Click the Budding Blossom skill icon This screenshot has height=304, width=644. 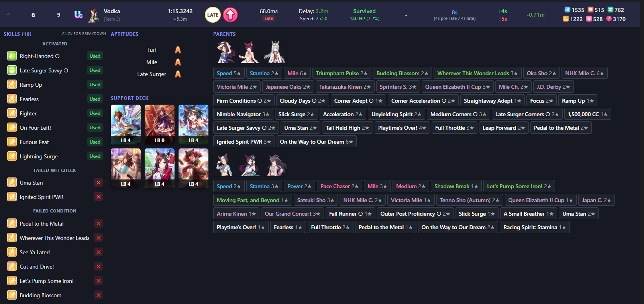(x=12, y=295)
